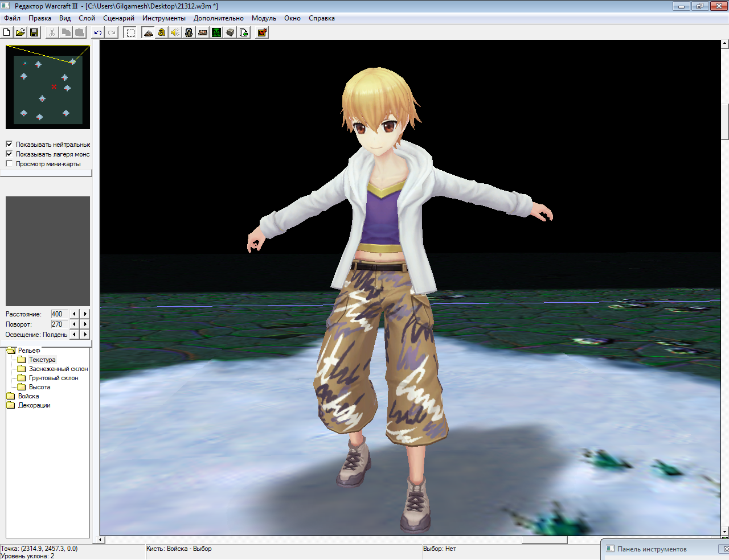
Task: Open the Trigger Editor letter 'a' icon
Action: click(162, 32)
